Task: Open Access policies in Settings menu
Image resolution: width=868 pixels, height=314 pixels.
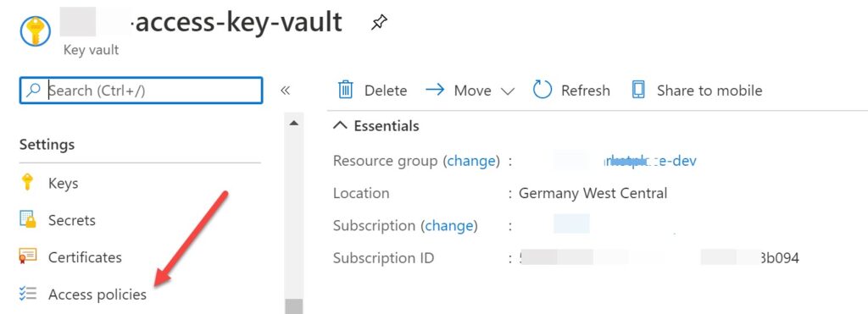Action: point(97,295)
